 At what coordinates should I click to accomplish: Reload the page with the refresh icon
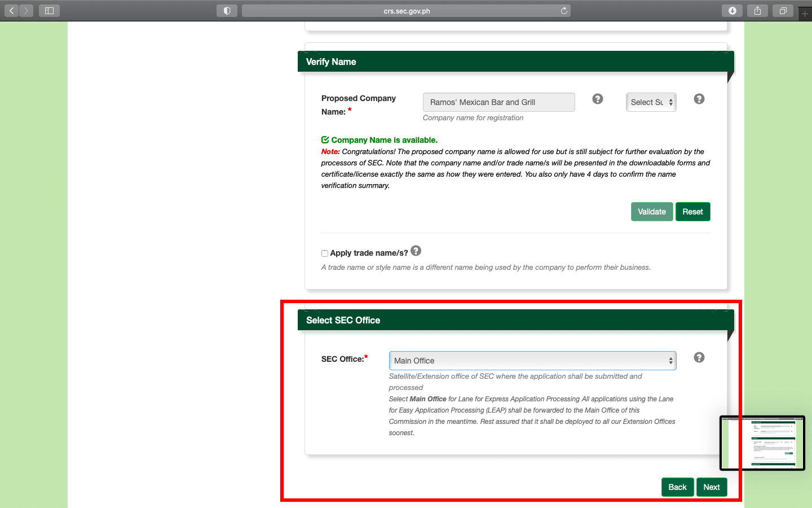564,11
